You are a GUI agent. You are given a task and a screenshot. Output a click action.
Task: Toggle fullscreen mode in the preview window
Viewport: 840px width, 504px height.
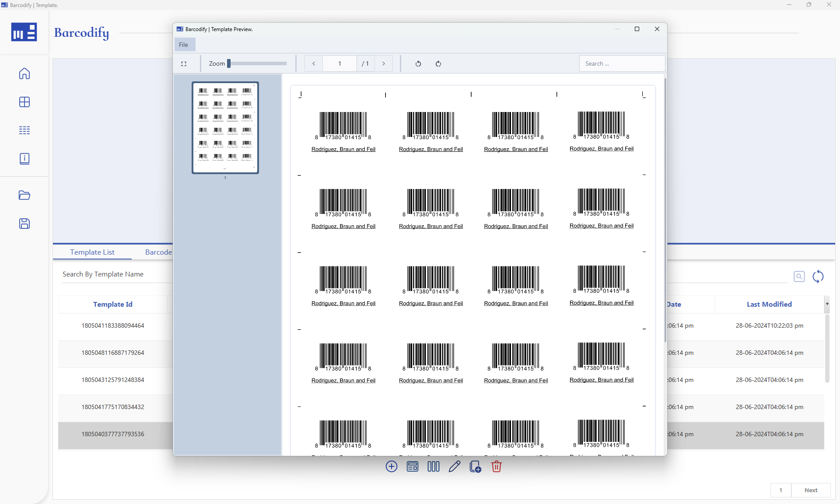(184, 63)
